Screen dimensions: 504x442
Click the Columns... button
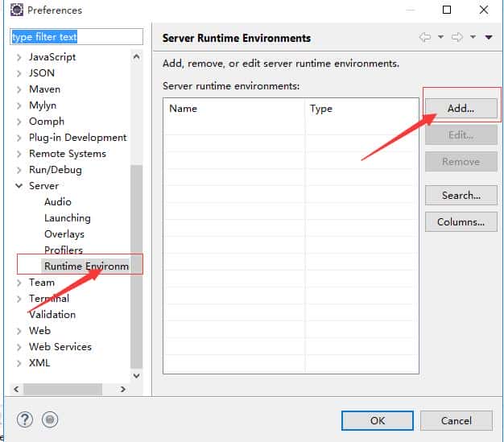tap(461, 221)
